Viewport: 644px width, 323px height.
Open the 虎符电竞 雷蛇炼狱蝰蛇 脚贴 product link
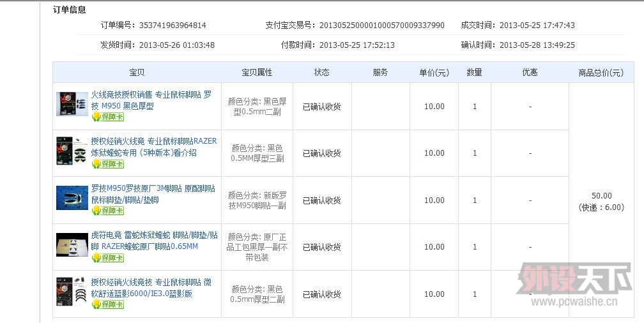pos(154,241)
